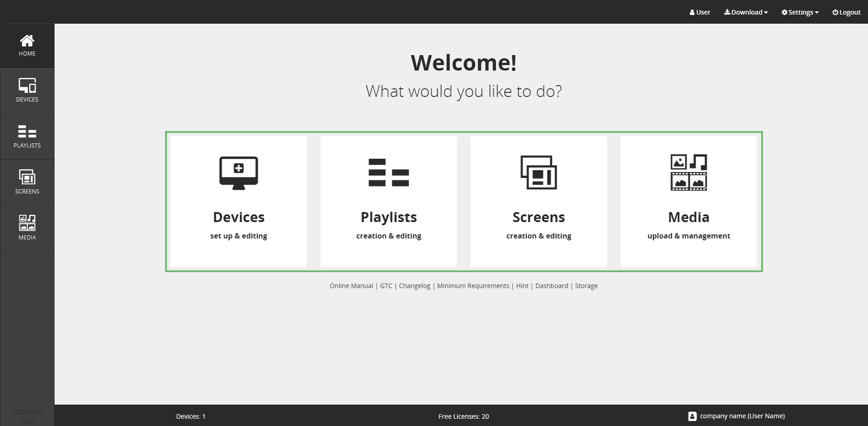
Task: Click 'creation & editing' under Screens
Action: pyautogui.click(x=539, y=236)
